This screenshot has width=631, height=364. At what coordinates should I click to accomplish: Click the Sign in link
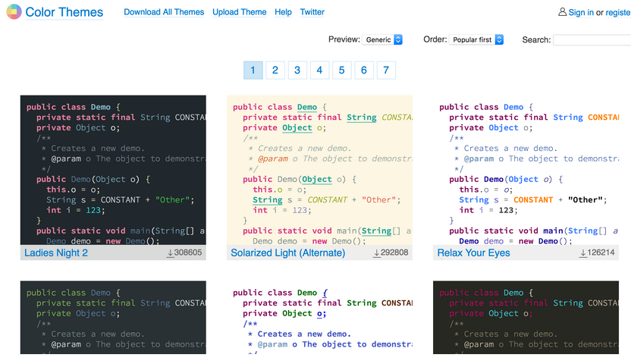click(581, 12)
